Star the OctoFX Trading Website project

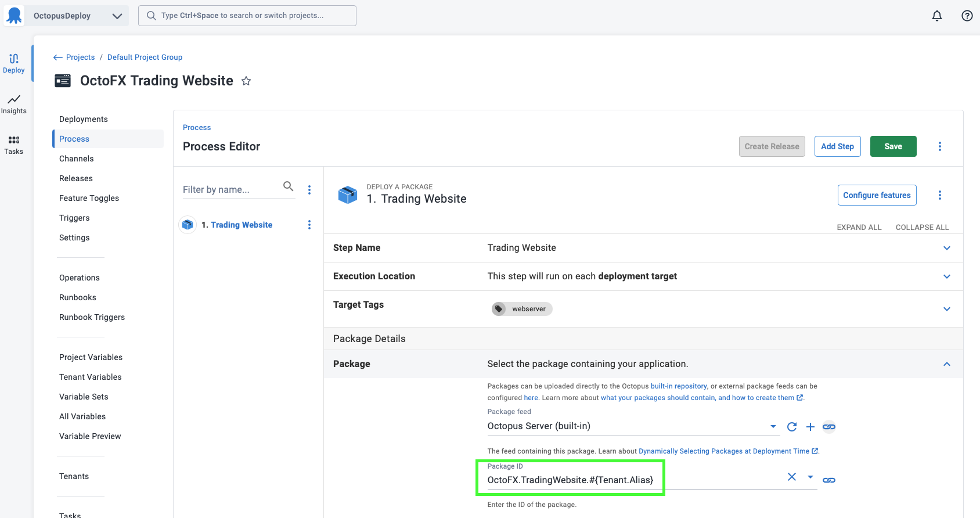[x=246, y=81]
